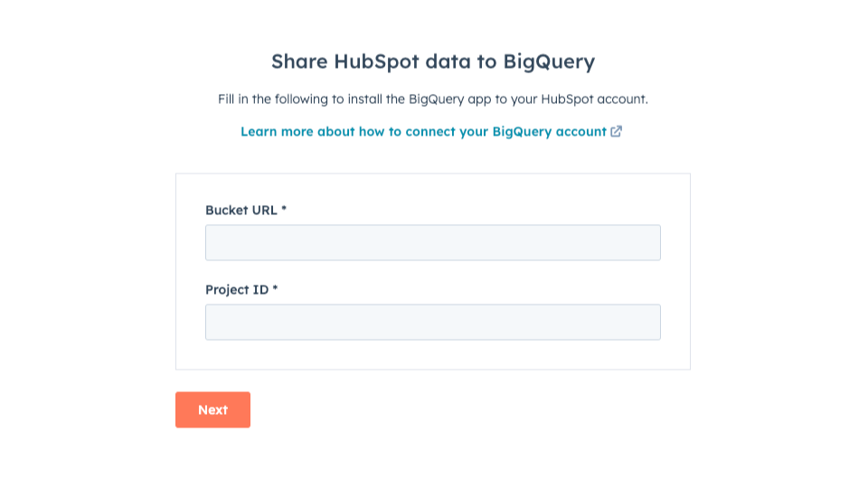Click 'HubSpot account' in the instruction sentence

(x=594, y=99)
